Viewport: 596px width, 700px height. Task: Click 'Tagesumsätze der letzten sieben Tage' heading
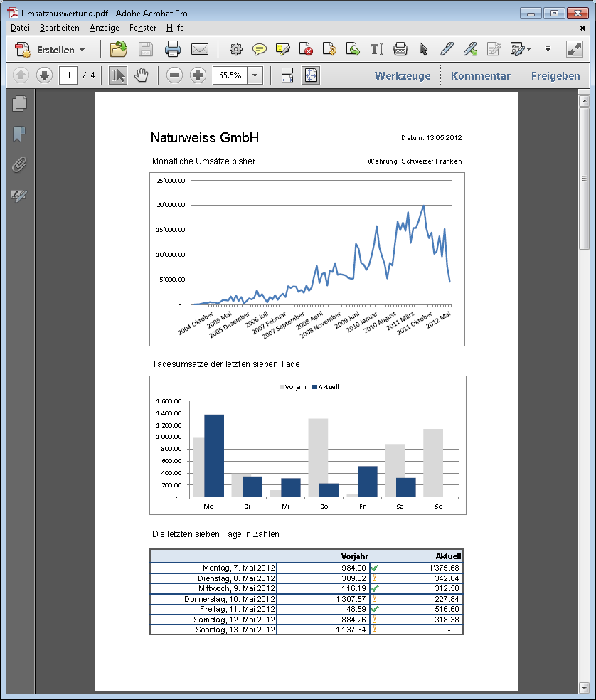226,364
